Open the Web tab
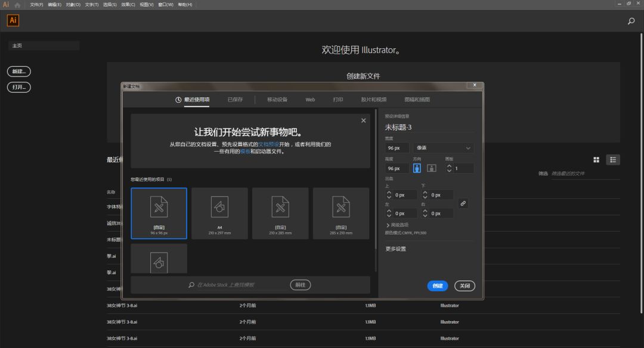Image resolution: width=644 pixels, height=348 pixels. coord(310,100)
